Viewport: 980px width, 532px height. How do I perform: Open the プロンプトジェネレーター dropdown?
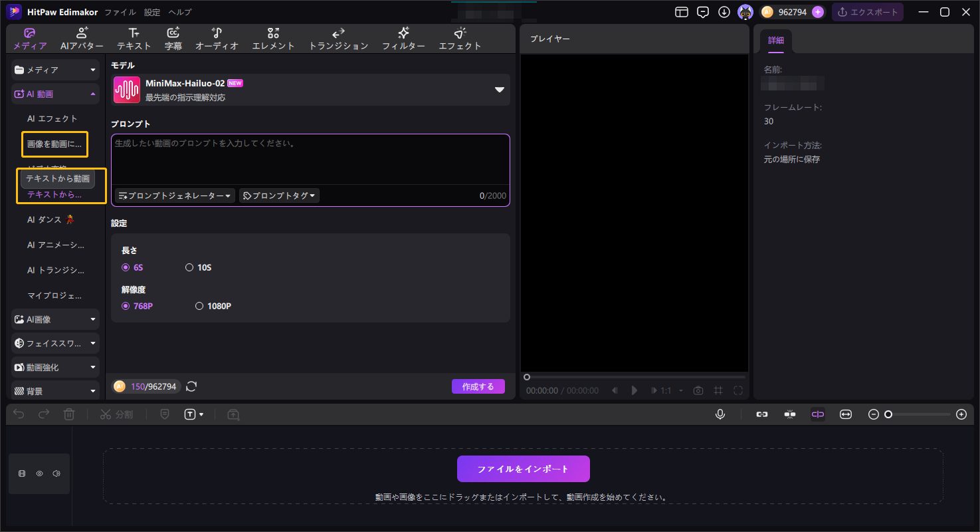click(174, 195)
